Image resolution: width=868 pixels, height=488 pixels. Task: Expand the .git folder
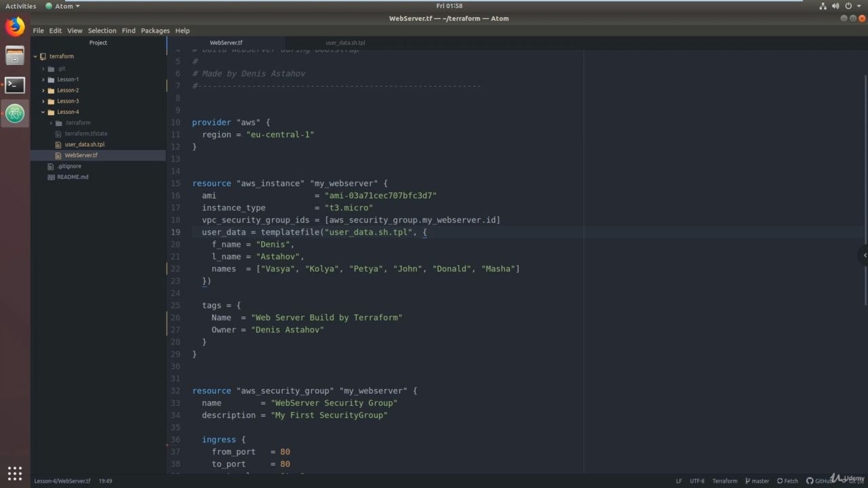[43, 68]
